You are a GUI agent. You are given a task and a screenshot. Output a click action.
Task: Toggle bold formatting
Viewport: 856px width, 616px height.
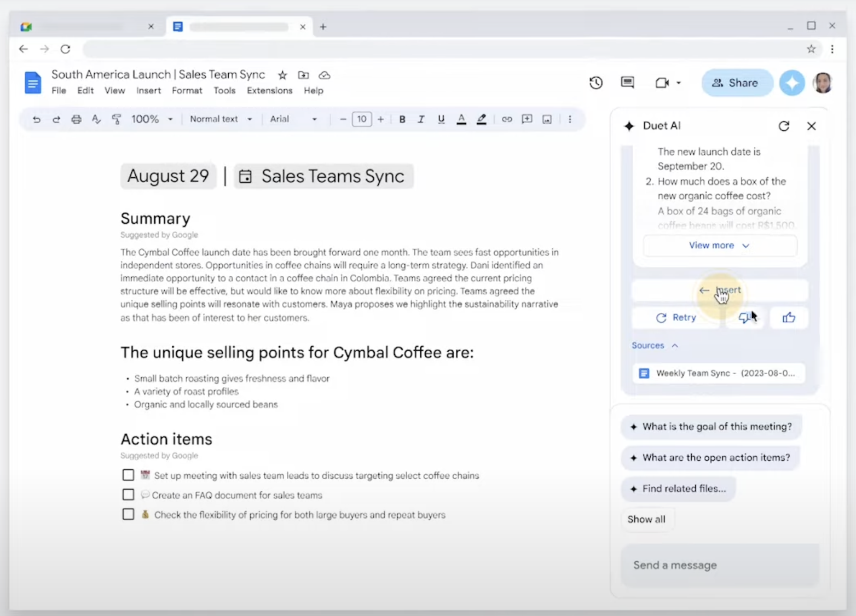tap(402, 119)
